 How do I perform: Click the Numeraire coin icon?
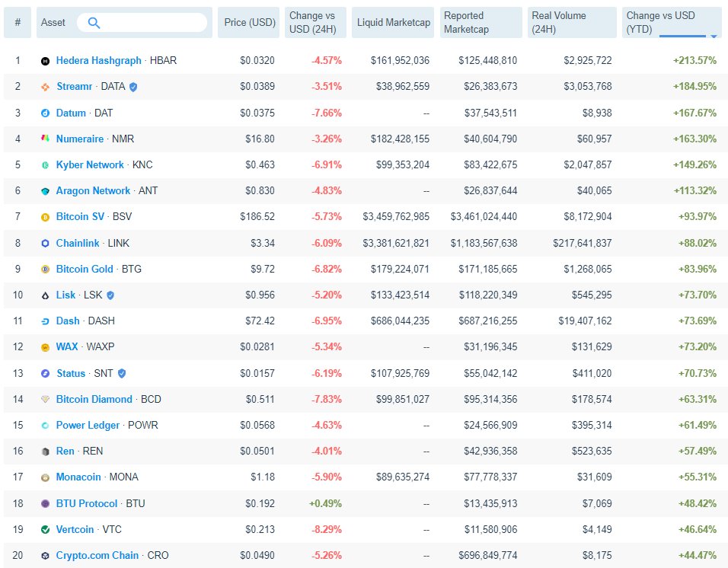(x=45, y=139)
